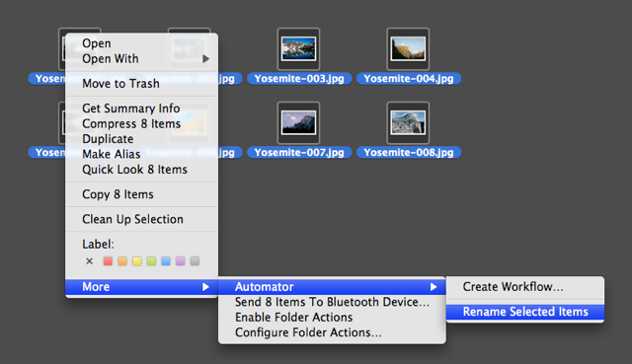Apply the green label color

point(151,261)
